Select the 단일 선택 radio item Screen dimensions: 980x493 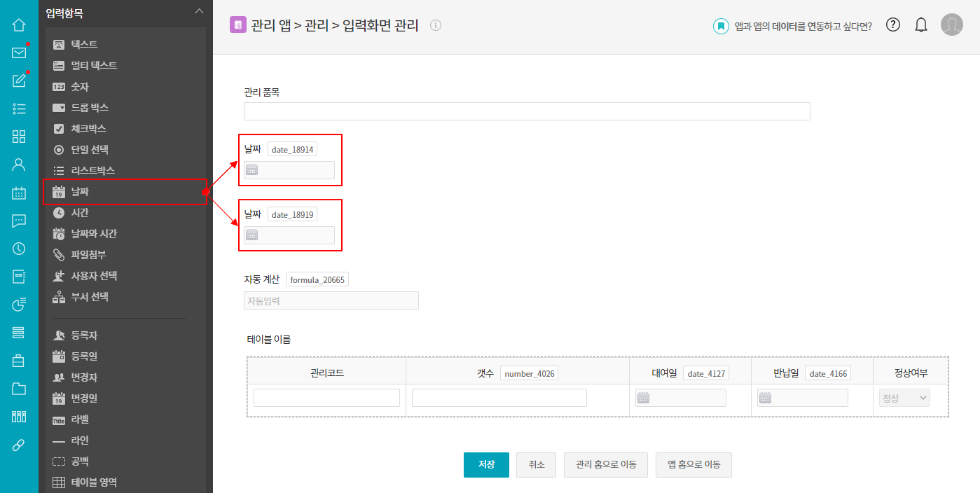(90, 150)
